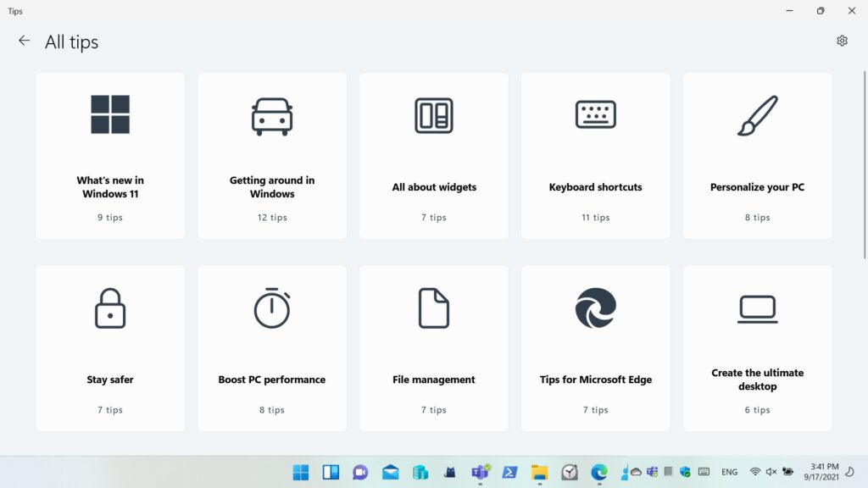Open the What's new in Windows 11 card
868x488 pixels.
click(110, 155)
